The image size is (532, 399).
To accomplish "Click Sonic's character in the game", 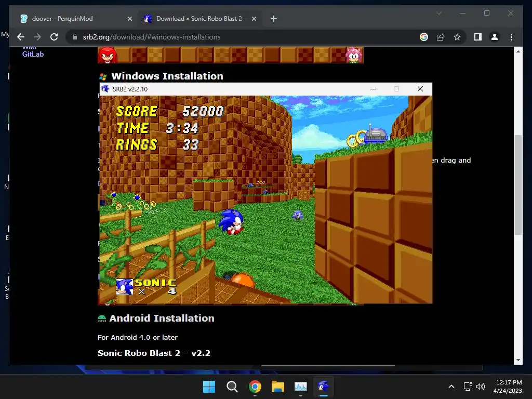I will (232, 222).
